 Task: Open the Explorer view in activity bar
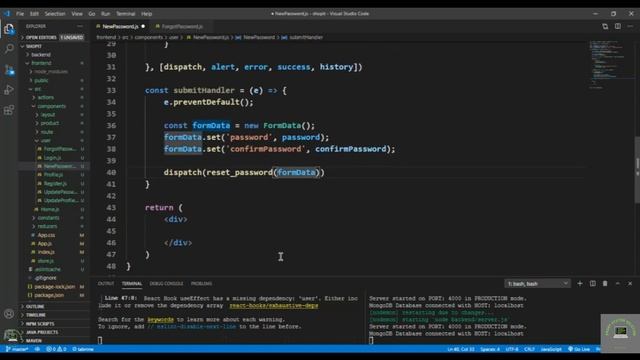9,29
